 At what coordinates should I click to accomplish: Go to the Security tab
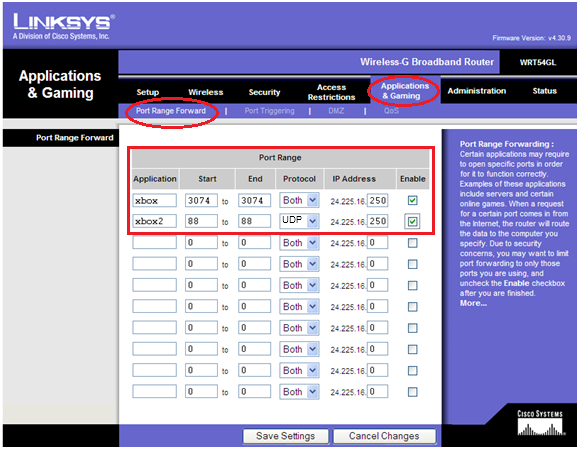pos(264,92)
